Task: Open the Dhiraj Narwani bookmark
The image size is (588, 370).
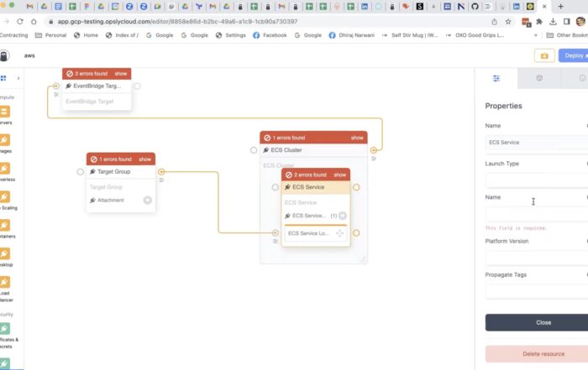Action: 351,35
